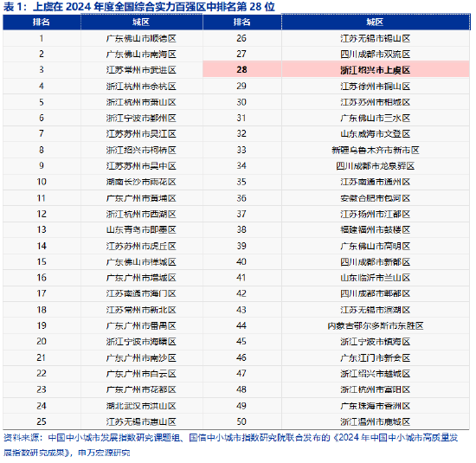Select the cell '江苏无锡市滨湖区'

[376, 310]
